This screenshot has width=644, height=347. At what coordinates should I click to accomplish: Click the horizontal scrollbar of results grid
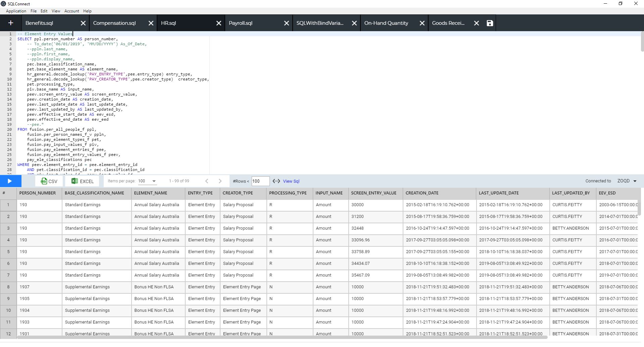(x=282, y=337)
